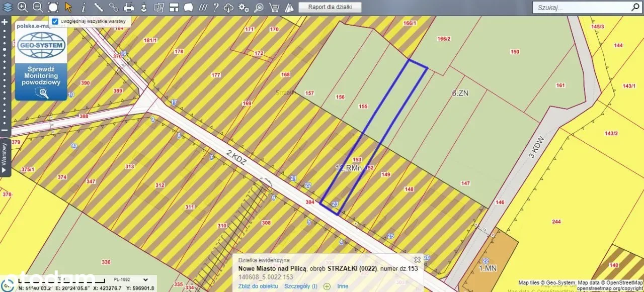The width and height of the screenshot is (644, 292).
Task: Open the layers stack icon
Action: click(7, 7)
